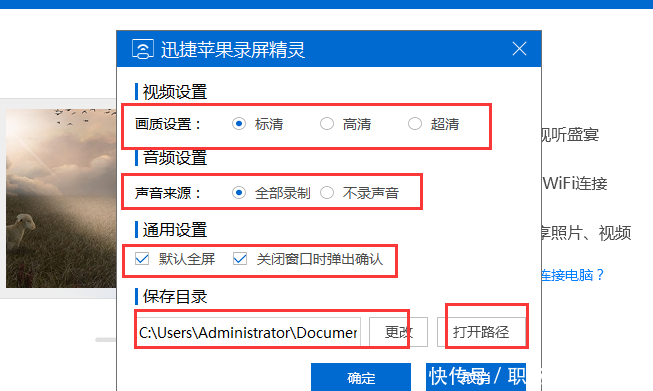Confirm the settings with the 确定 button
Viewport: 653px width, 391px height.
click(x=361, y=377)
